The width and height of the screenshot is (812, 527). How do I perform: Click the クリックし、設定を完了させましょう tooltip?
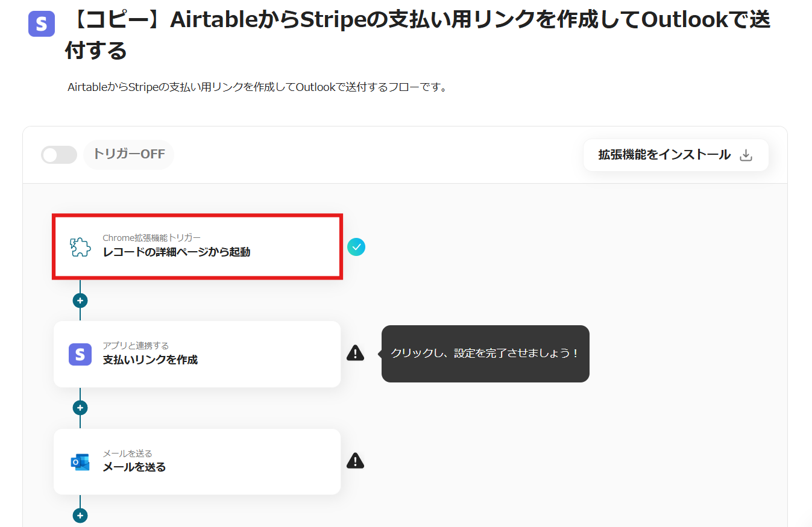(485, 354)
